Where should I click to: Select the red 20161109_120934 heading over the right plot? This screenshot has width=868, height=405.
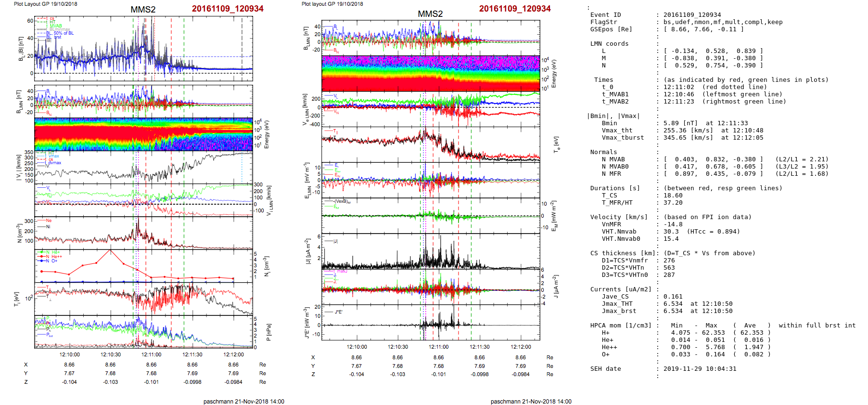(514, 9)
